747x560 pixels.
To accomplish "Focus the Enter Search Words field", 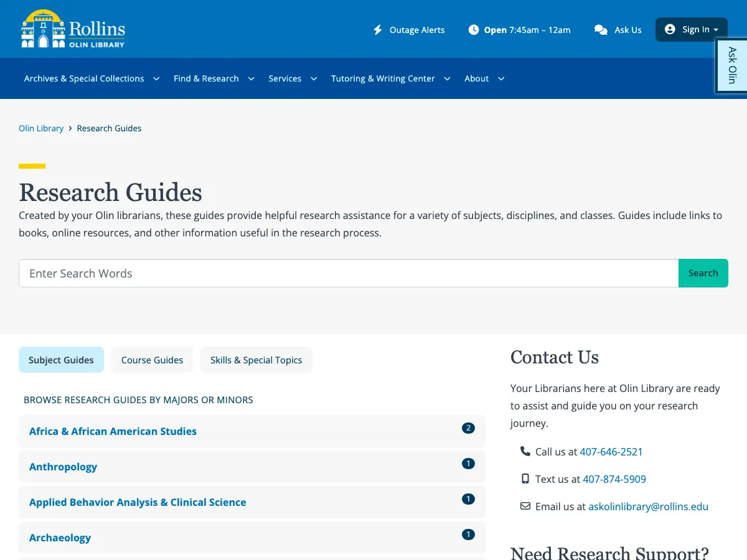I will tap(349, 273).
